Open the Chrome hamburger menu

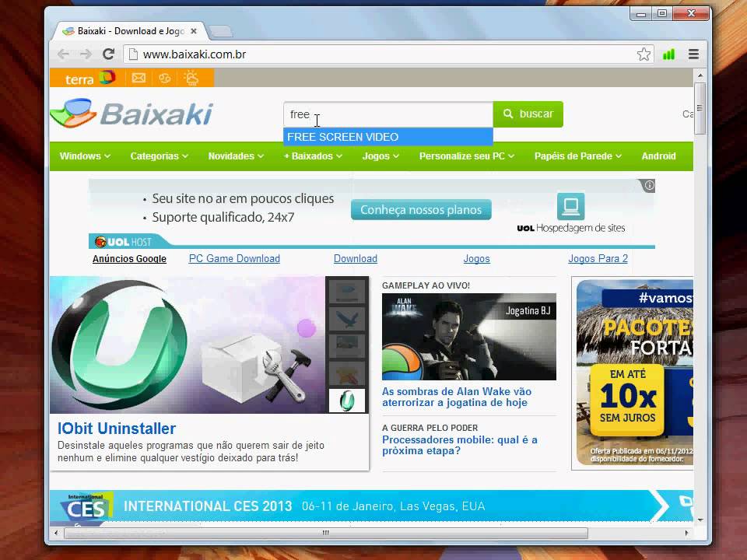click(x=693, y=54)
